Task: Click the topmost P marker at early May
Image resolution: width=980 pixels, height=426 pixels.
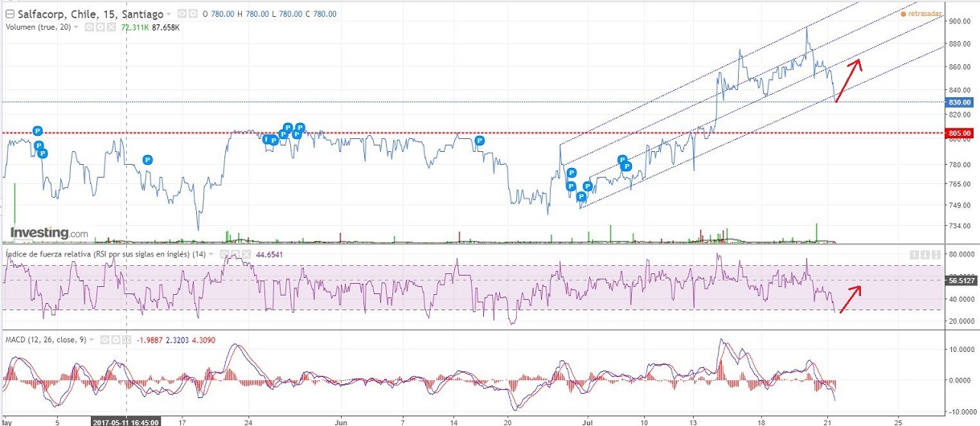Action: point(38,131)
